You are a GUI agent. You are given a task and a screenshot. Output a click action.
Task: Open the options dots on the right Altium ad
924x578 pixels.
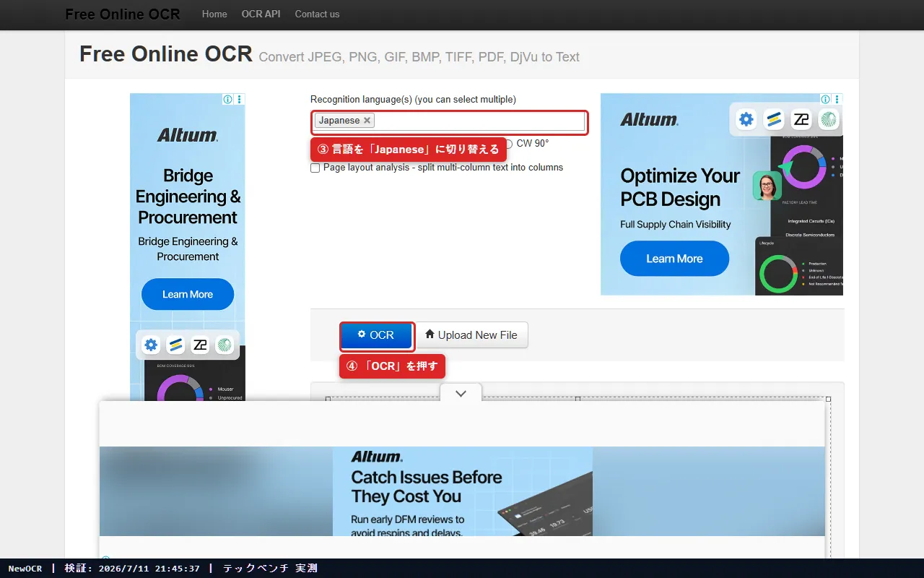pyautogui.click(x=837, y=99)
